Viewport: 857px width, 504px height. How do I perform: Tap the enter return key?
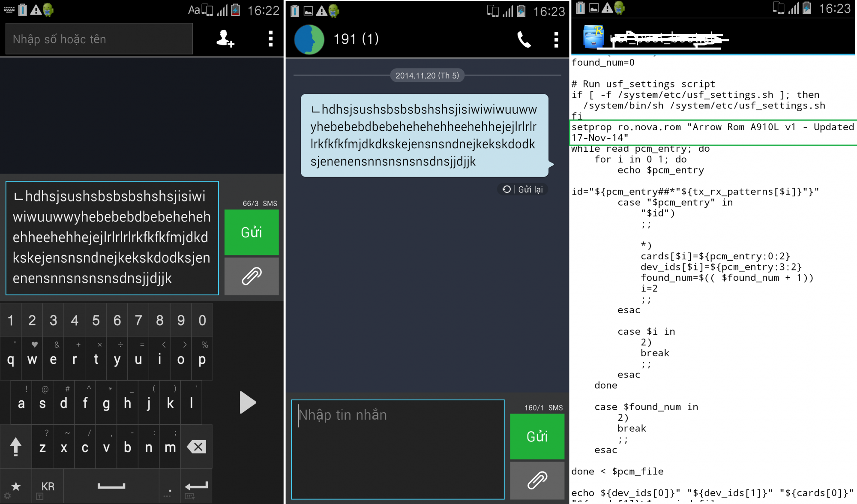point(197,486)
